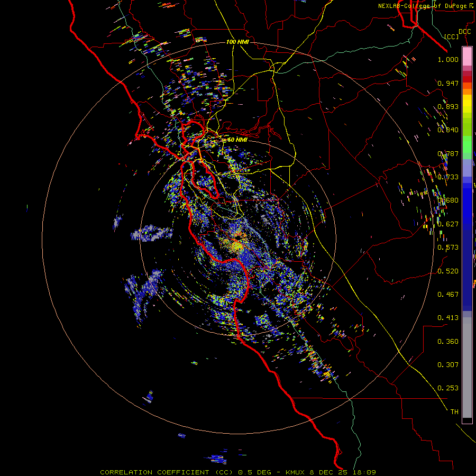476x476 pixels.
Task: Click the 0.947 legend value
Action: pos(448,83)
